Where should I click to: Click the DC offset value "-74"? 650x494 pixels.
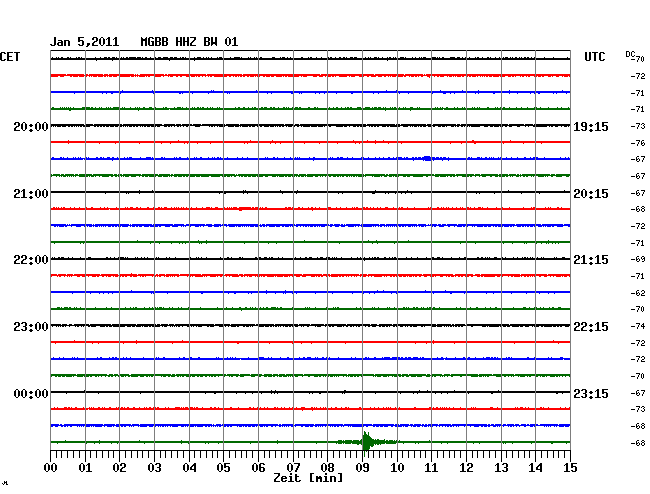638,326
